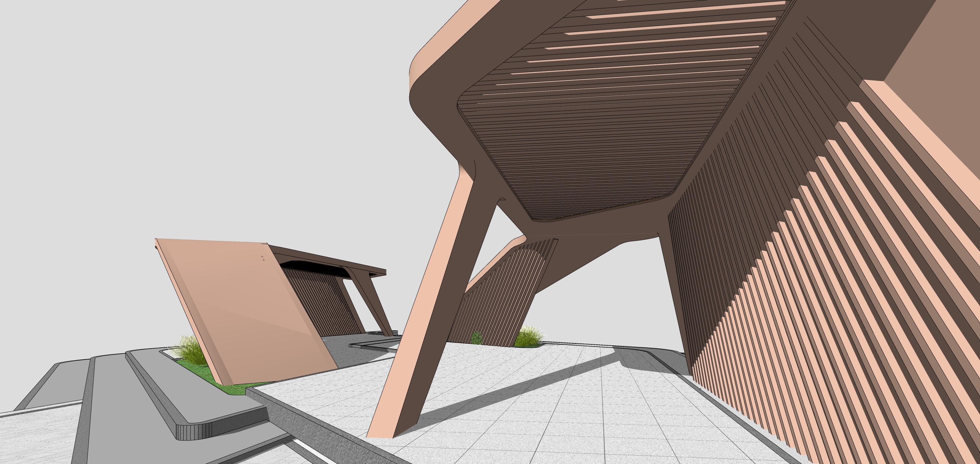This screenshot has height=464, width=980.
Task: Pick the grass tuft beside the slanted panel
Action: coord(189,351)
